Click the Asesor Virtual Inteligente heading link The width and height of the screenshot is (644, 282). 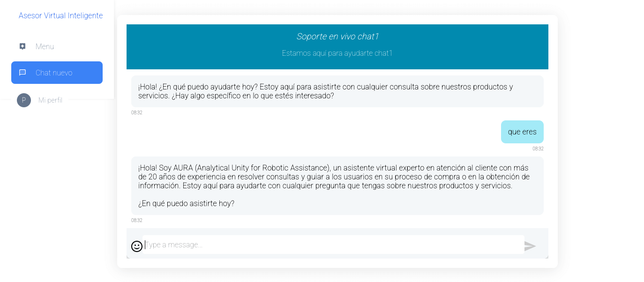coord(60,15)
